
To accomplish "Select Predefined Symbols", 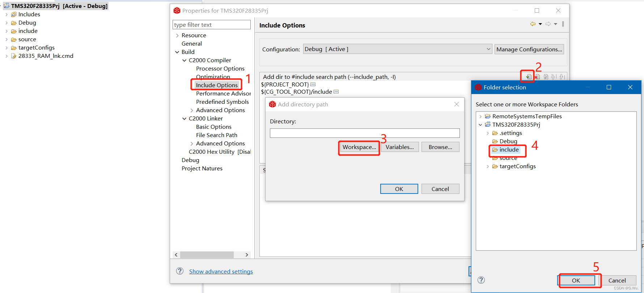I will click(x=222, y=102).
